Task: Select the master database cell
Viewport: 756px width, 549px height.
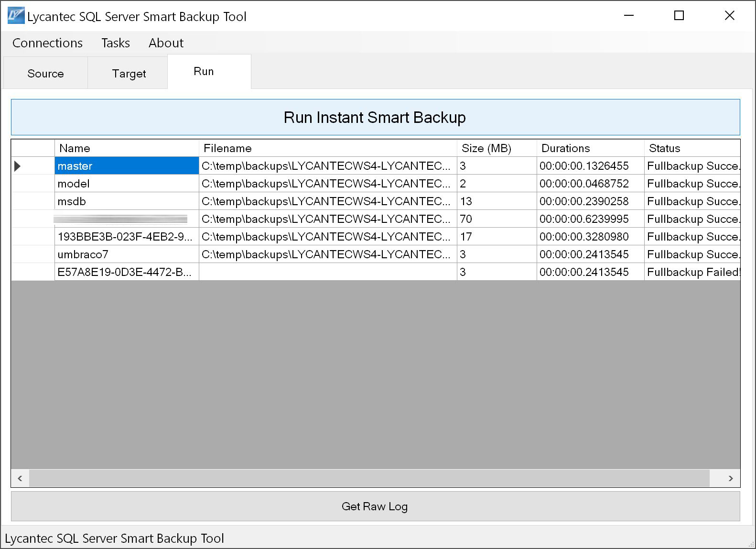Action: click(x=127, y=166)
